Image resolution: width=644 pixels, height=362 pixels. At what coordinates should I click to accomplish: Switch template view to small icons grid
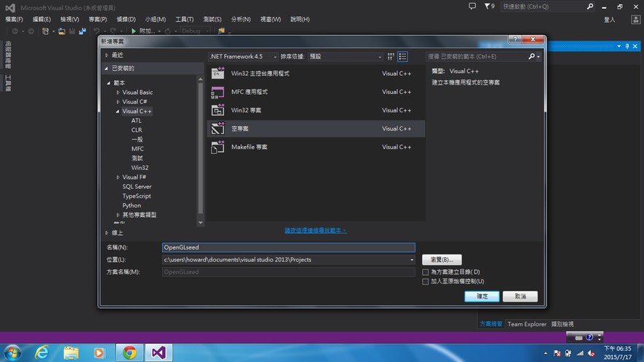391,57
